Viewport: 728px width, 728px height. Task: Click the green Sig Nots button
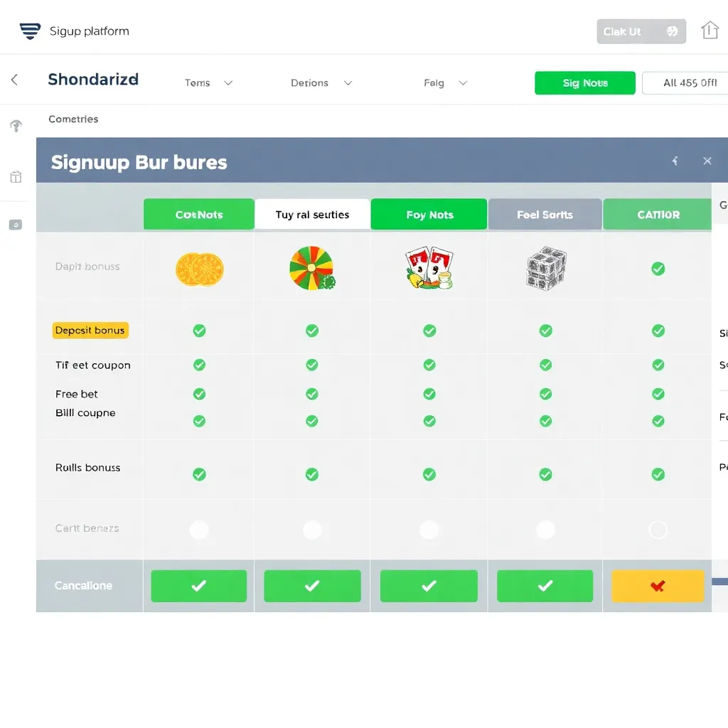(584, 83)
